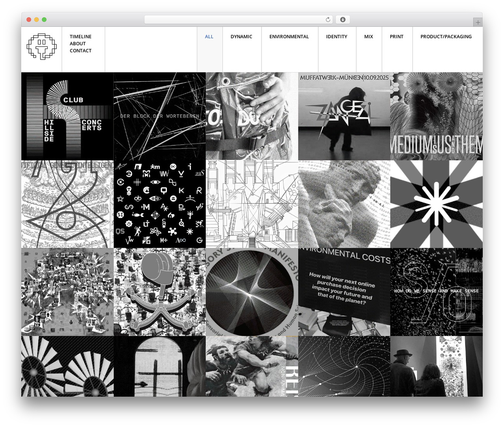
Task: View the arched window silhouette thumbnail
Action: coord(159,366)
